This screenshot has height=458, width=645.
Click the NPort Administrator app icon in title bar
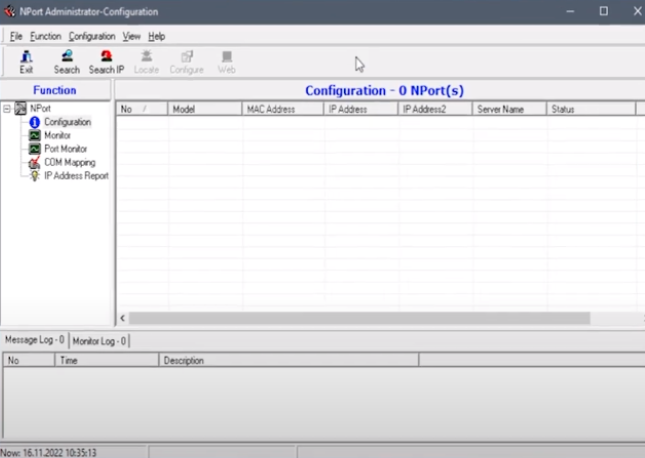point(9,11)
